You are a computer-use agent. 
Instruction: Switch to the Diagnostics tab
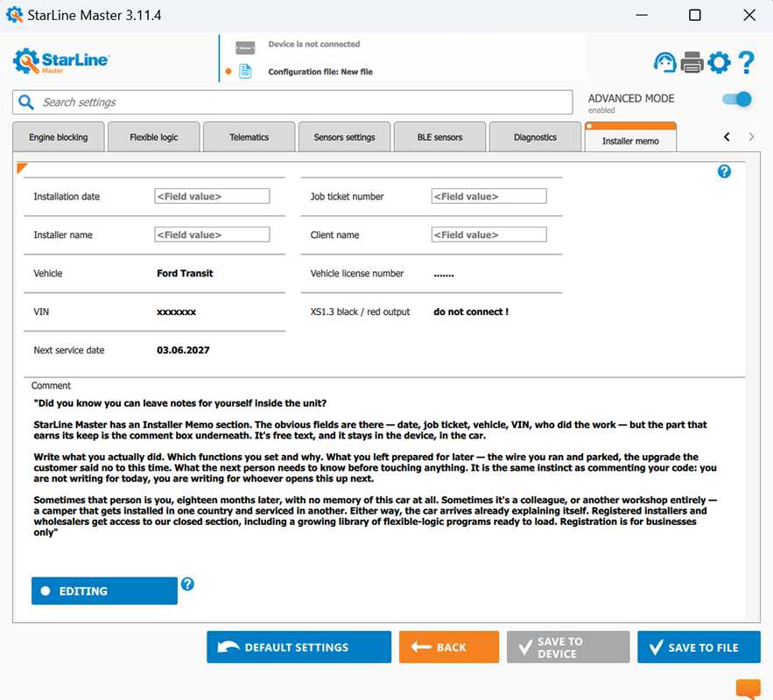point(535,137)
